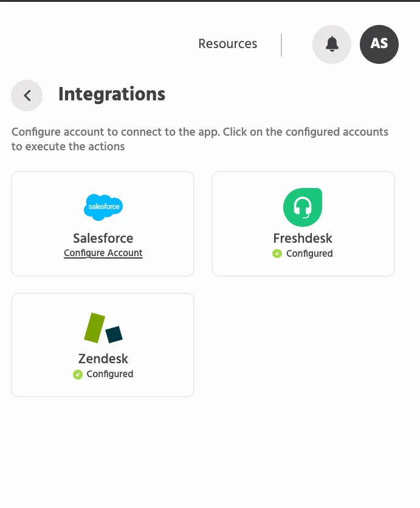Click Configured status text under Zendesk
The height and width of the screenshot is (508, 420).
(109, 374)
